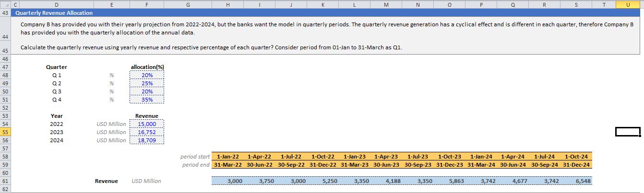Click the 1-Oct-24 period start cell
This screenshot has width=644, height=193.
coord(576,157)
